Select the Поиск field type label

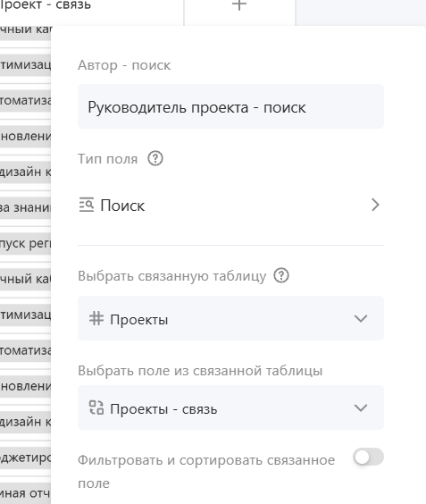click(122, 206)
